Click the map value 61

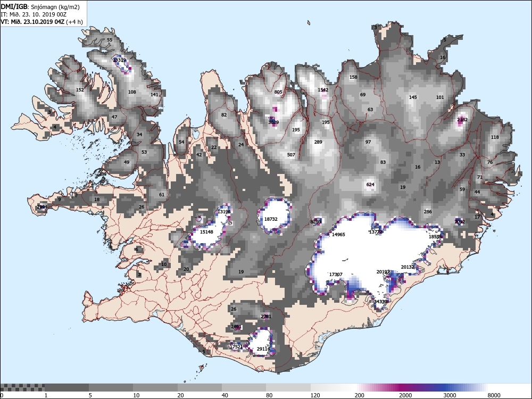tap(162, 195)
